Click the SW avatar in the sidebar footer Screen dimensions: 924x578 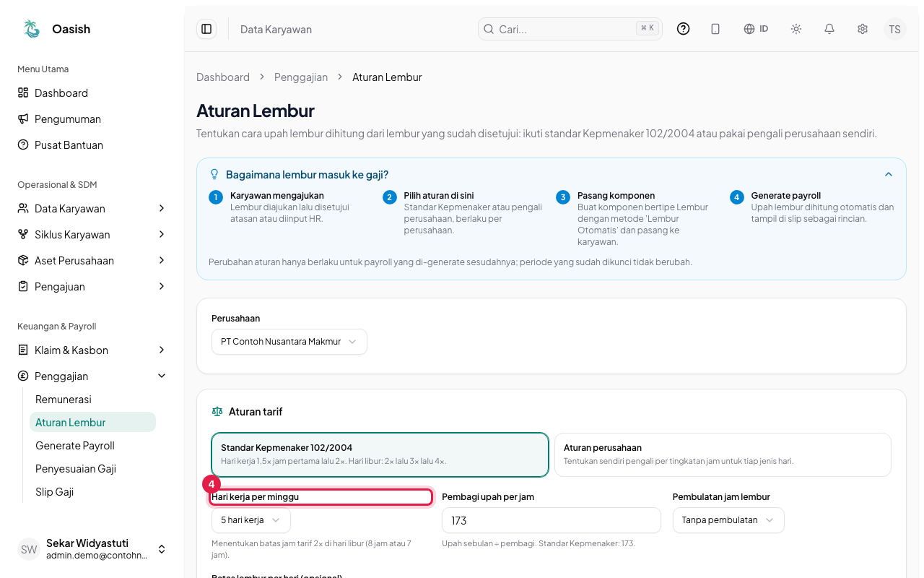coord(29,549)
